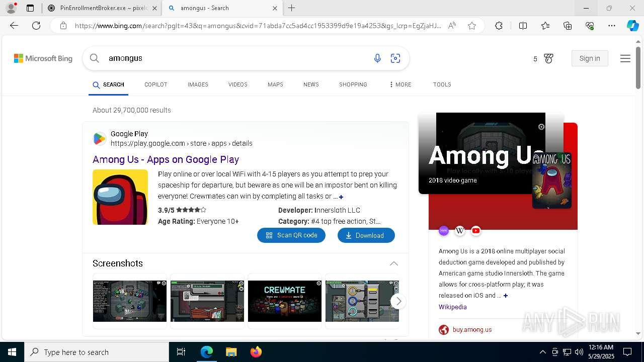
Task: Show next screenshots with arrow
Action: pos(398,301)
